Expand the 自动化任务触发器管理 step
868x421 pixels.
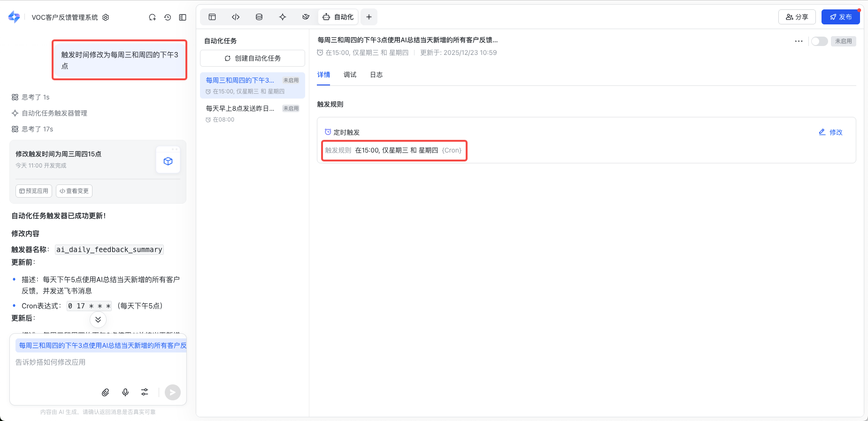click(x=54, y=113)
